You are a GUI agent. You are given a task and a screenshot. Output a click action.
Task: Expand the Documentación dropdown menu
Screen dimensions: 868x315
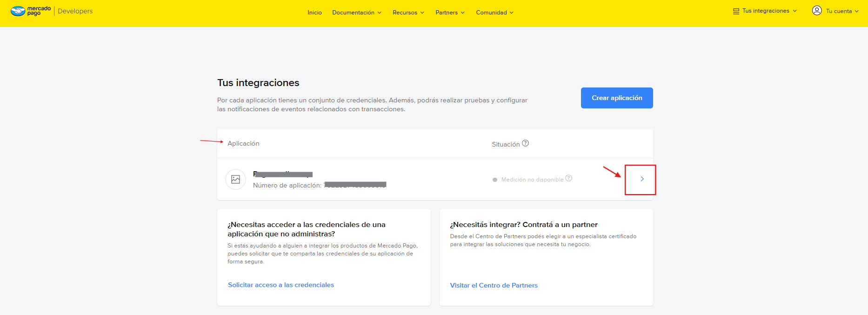tap(356, 13)
